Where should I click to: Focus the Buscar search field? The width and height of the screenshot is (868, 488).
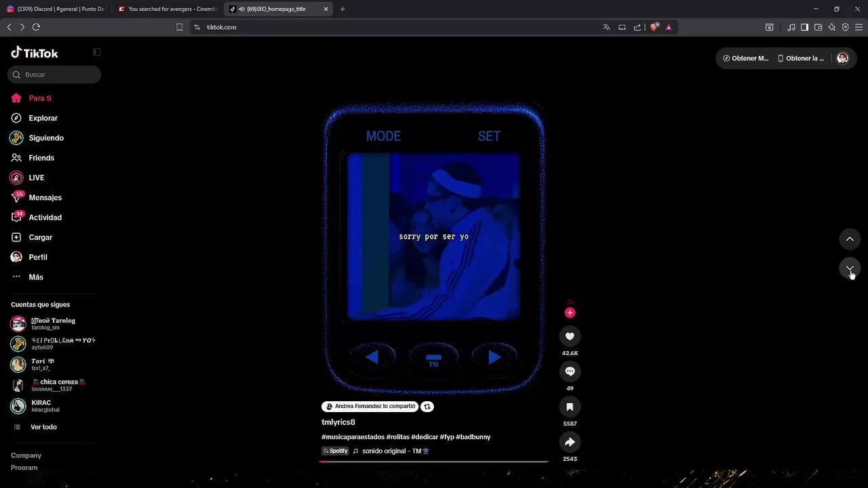(x=54, y=75)
